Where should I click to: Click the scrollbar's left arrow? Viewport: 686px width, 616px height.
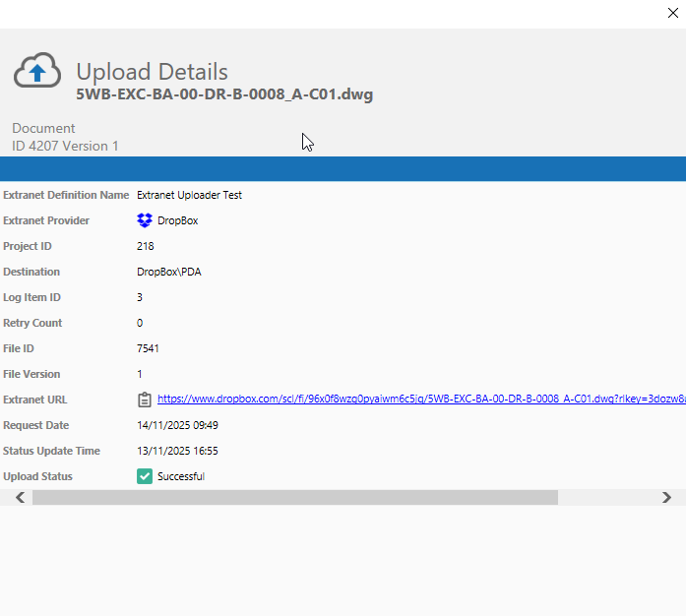[20, 498]
